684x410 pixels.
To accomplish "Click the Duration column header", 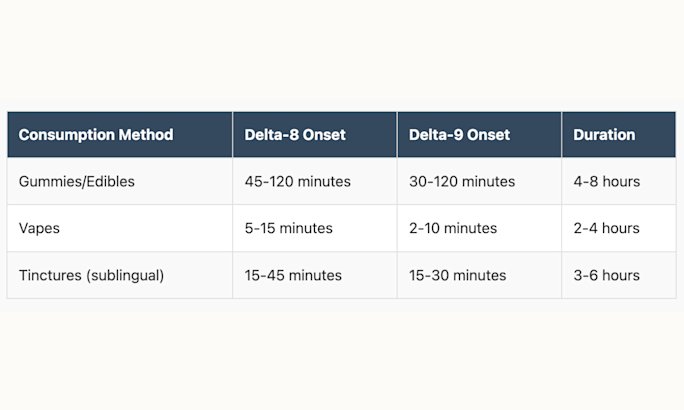I will click(604, 135).
